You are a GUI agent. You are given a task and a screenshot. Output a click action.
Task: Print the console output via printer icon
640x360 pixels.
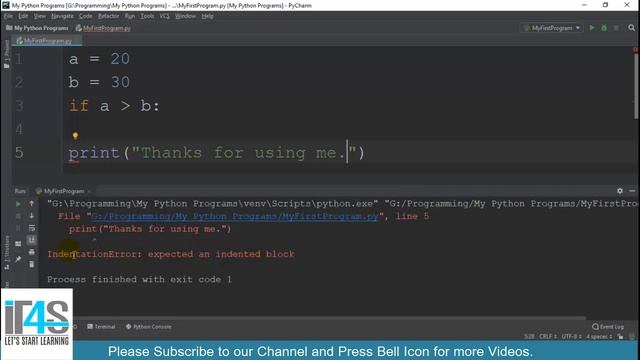point(31,252)
